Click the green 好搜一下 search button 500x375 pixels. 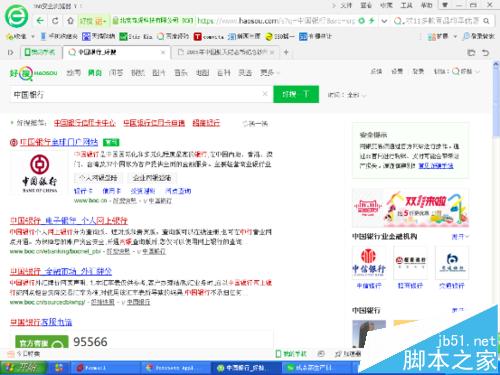pos(296,94)
